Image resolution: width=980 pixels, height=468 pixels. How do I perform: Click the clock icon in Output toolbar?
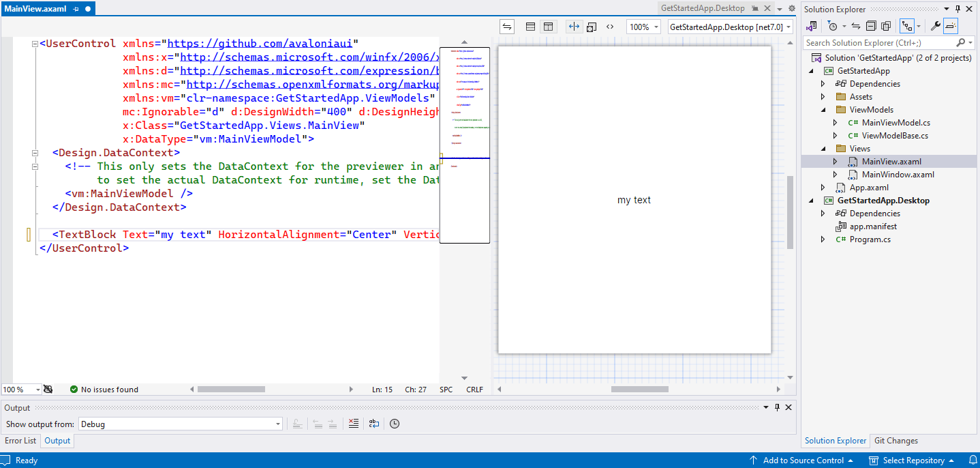pyautogui.click(x=395, y=424)
